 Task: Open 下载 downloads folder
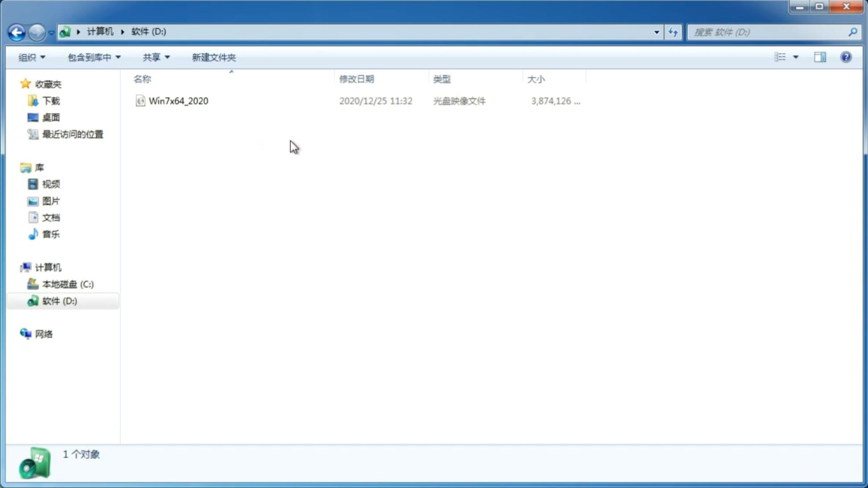click(51, 100)
